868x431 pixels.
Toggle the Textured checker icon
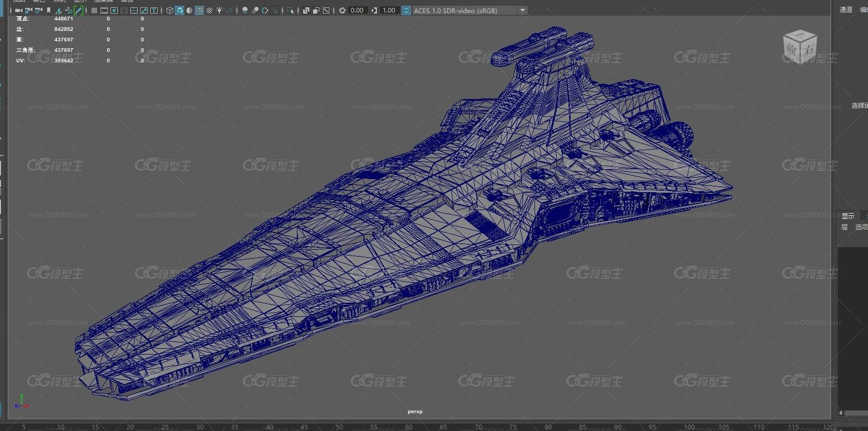tap(209, 10)
